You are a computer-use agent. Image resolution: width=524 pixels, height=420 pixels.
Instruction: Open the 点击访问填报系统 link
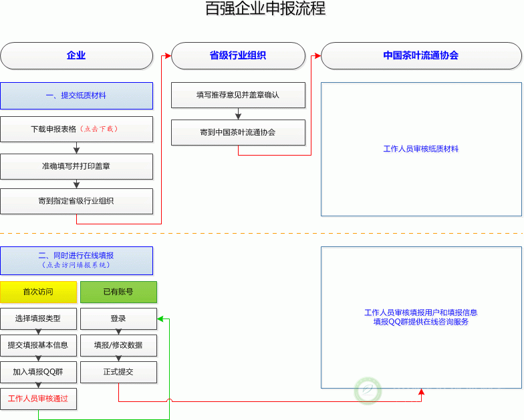click(x=76, y=265)
